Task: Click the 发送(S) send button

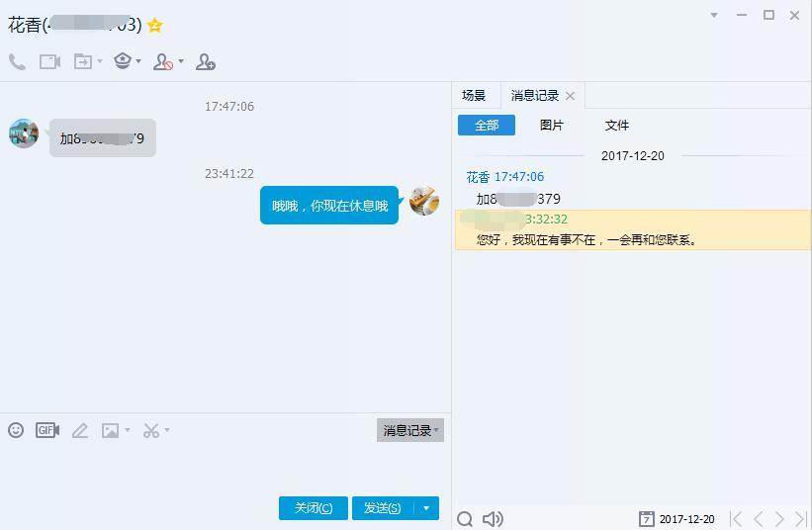Action: [383, 508]
